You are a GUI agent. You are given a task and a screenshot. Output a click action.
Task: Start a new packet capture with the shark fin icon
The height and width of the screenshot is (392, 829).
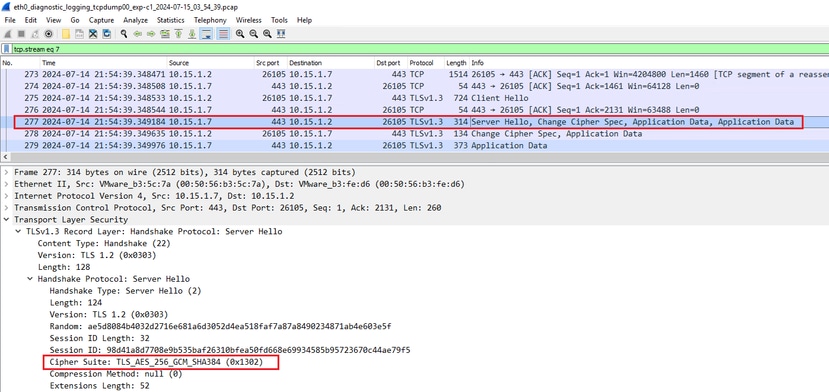click(x=8, y=34)
